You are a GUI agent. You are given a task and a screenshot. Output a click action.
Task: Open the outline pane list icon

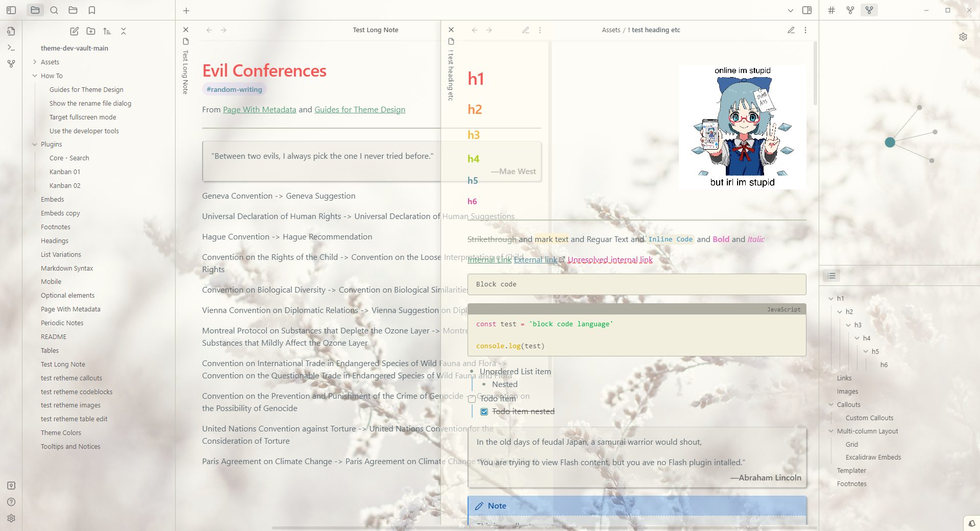pyautogui.click(x=831, y=276)
